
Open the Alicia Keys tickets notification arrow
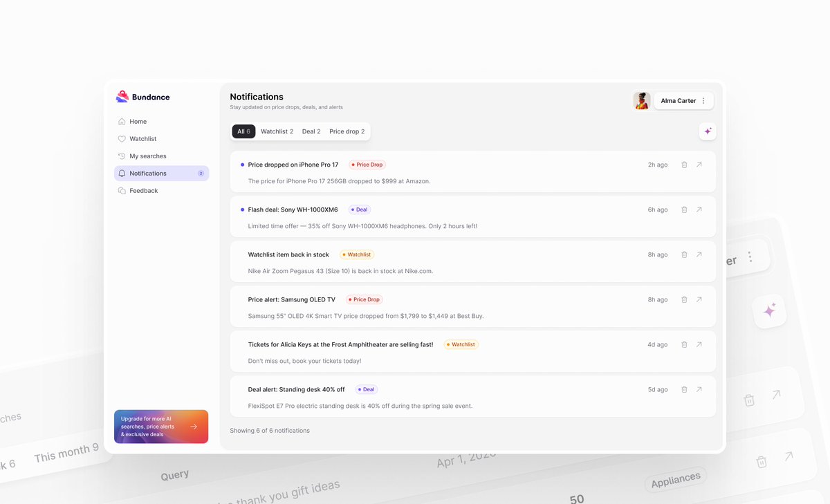coord(699,344)
